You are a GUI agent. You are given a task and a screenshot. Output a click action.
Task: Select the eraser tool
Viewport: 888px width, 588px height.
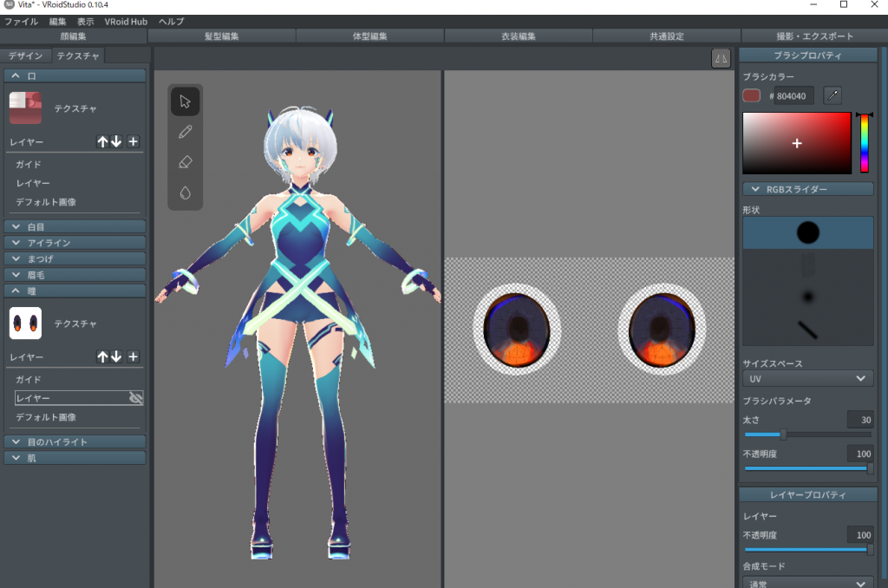tap(185, 162)
